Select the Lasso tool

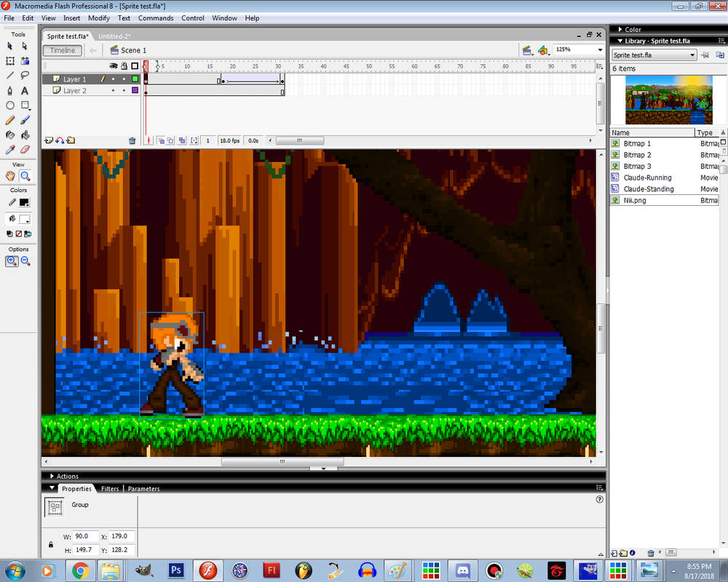coord(25,76)
